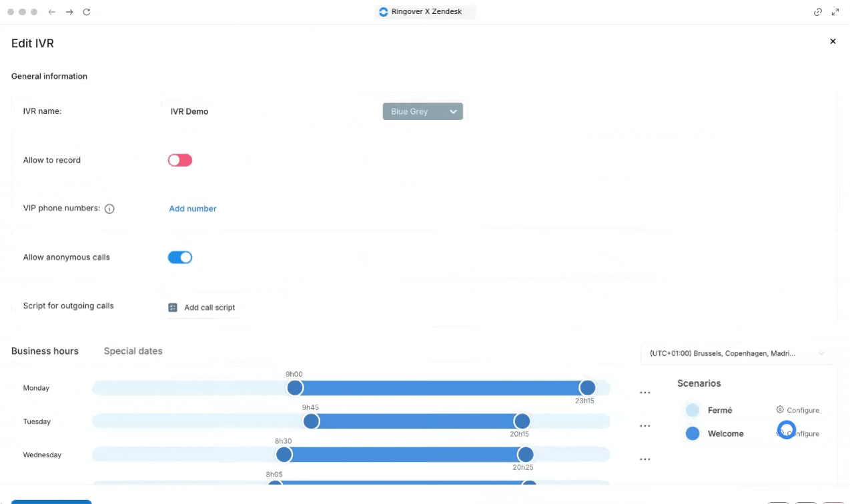The image size is (850, 504).
Task: Click Monday 23h15 end slider handle
Action: [x=587, y=387]
